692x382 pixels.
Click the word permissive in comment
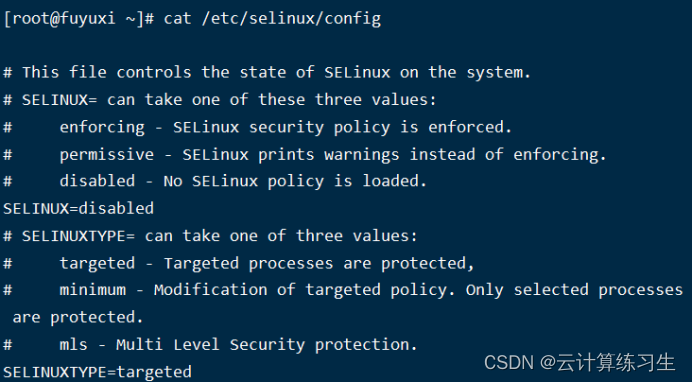[107, 155]
